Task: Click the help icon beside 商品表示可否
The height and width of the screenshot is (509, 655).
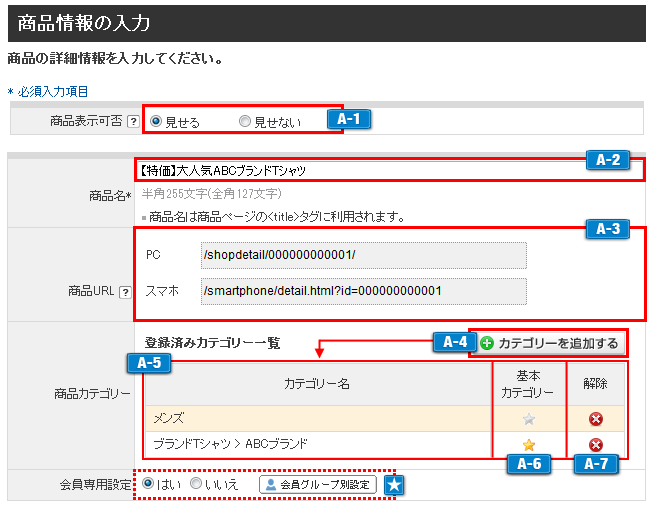Action: (x=132, y=122)
